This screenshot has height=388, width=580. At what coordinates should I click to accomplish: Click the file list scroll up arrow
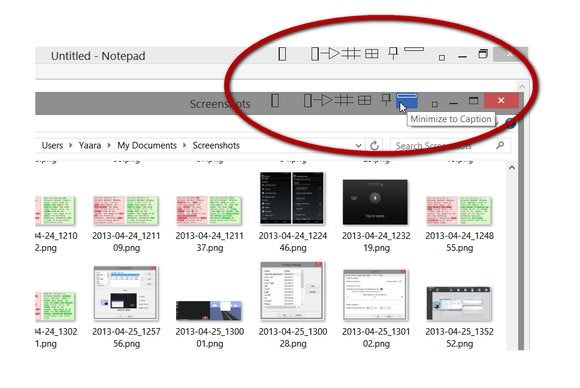pyautogui.click(x=512, y=168)
